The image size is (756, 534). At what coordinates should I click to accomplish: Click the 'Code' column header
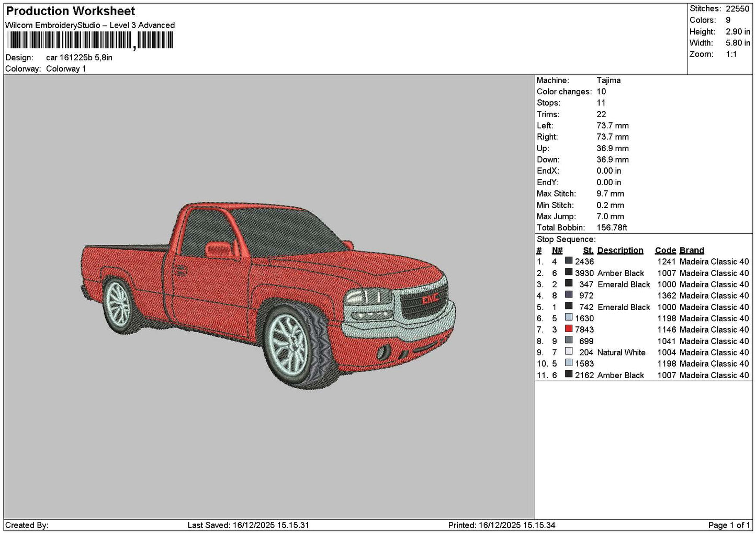pos(665,251)
